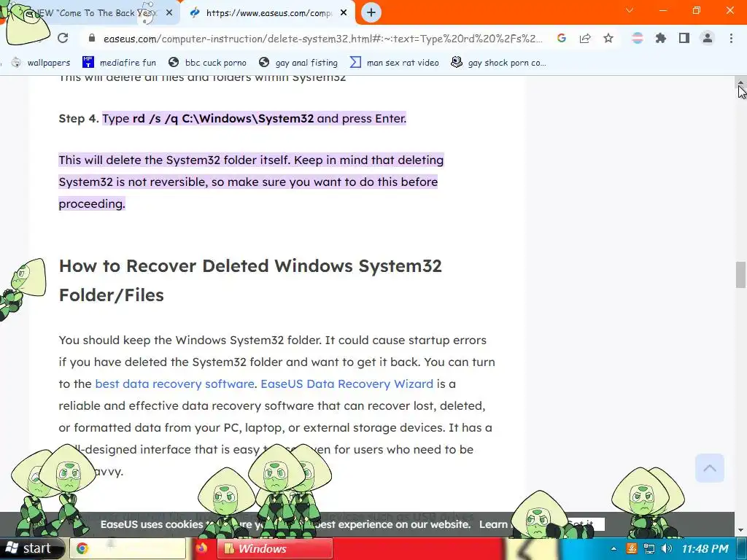This screenshot has height=560, width=747.
Task: Bookmark this page with the star icon
Action: coord(608,38)
